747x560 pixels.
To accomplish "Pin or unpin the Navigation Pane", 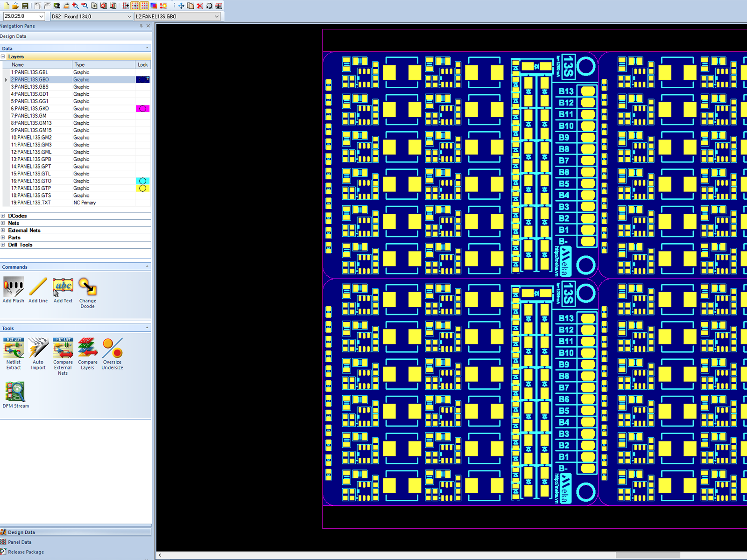I will coord(141,26).
